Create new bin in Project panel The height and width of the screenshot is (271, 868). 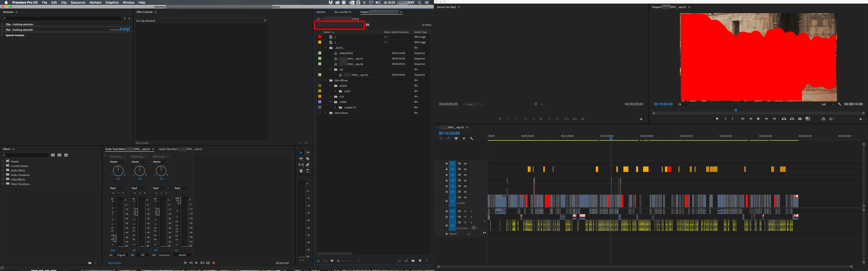coord(413,261)
